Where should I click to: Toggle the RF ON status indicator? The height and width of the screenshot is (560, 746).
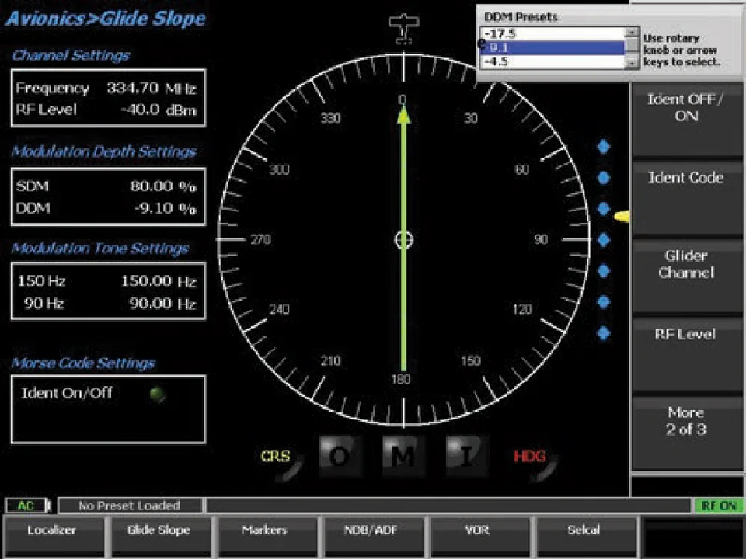coord(717,506)
